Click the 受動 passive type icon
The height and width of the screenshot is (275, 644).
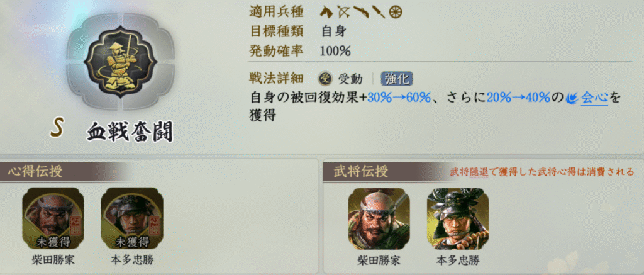[x=325, y=79]
